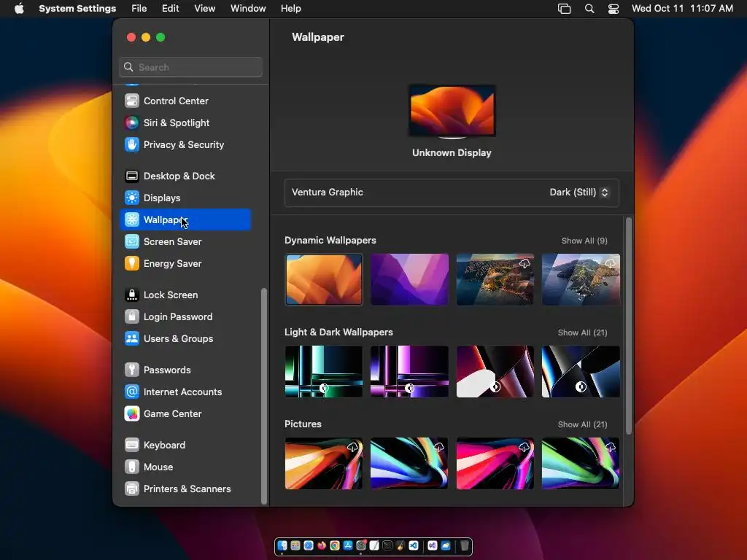The width and height of the screenshot is (747, 560).
Task: Go to Desktop & Dock settings
Action: click(185, 176)
